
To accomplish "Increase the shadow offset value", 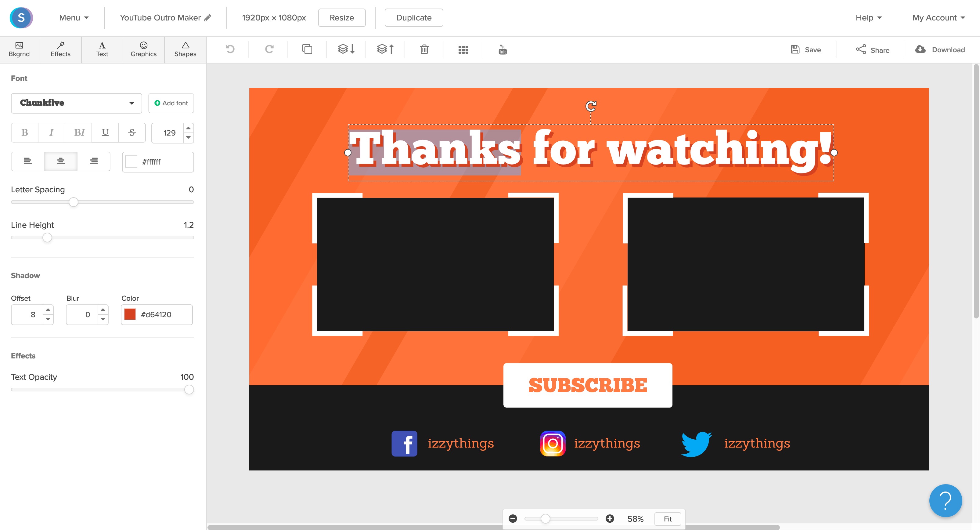I will (x=48, y=310).
